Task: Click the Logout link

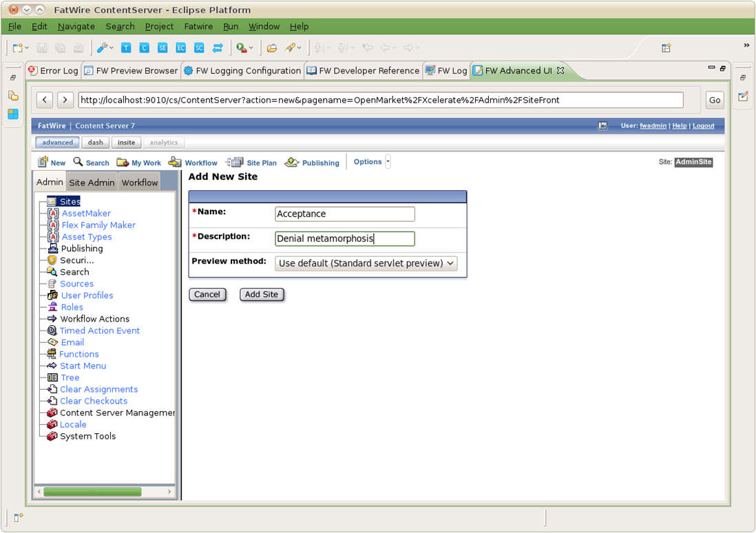Action: click(x=704, y=126)
